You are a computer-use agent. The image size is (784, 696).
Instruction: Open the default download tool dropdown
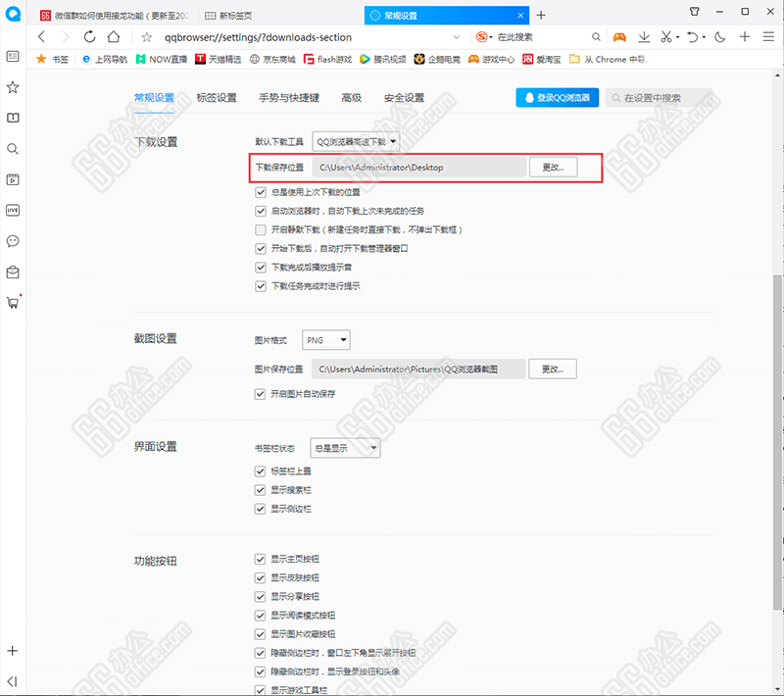pyautogui.click(x=356, y=141)
